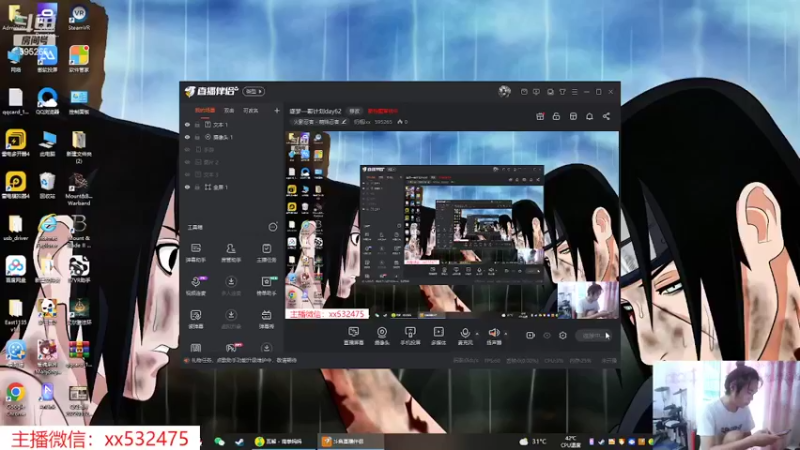Image resolution: width=800 pixels, height=450 pixels.
Task: Open the mode pill beside the app logo
Action: click(254, 91)
